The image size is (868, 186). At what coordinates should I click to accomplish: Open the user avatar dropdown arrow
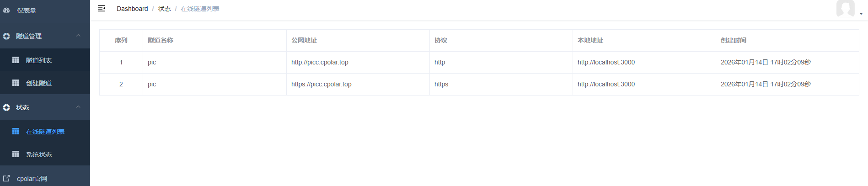861,14
